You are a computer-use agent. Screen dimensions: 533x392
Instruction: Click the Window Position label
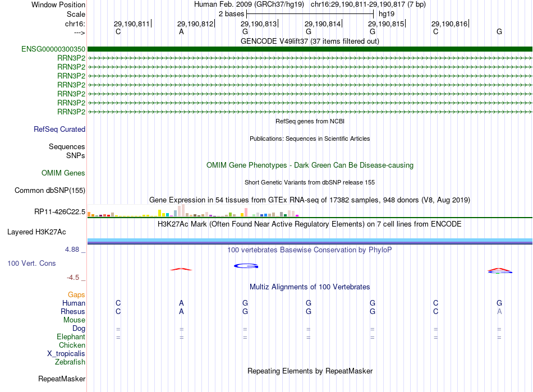coord(58,4)
